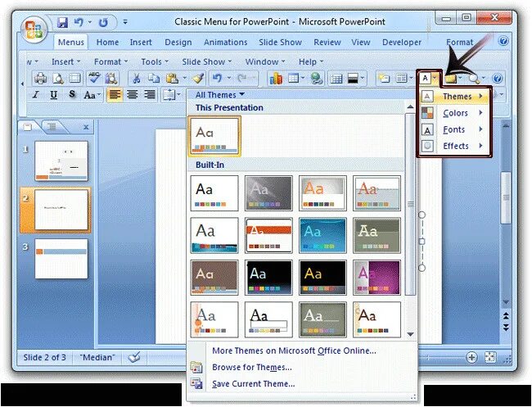The height and width of the screenshot is (407, 532).
Task: Switch to the Menus ribbon tab
Action: tap(71, 43)
